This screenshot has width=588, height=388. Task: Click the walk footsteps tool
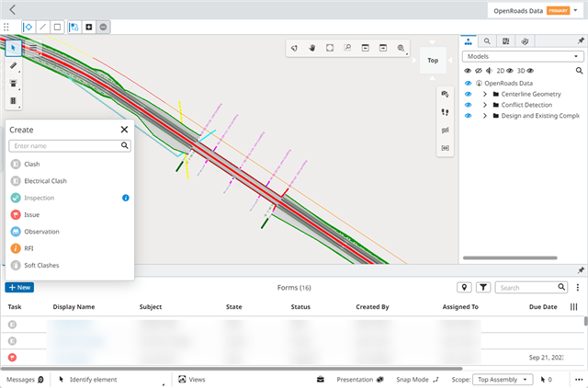445,112
